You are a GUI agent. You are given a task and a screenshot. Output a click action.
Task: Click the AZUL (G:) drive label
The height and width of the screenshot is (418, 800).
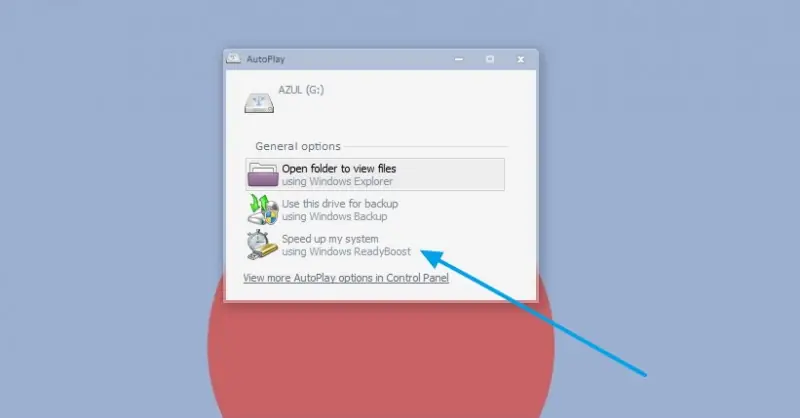click(301, 90)
